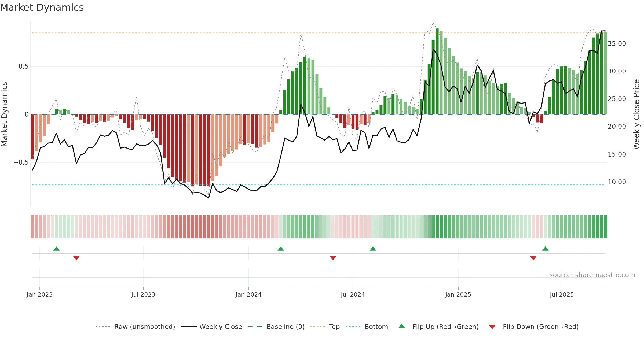Click the 20.00 price axis label
The height and width of the screenshot is (362, 644).
[x=617, y=126]
